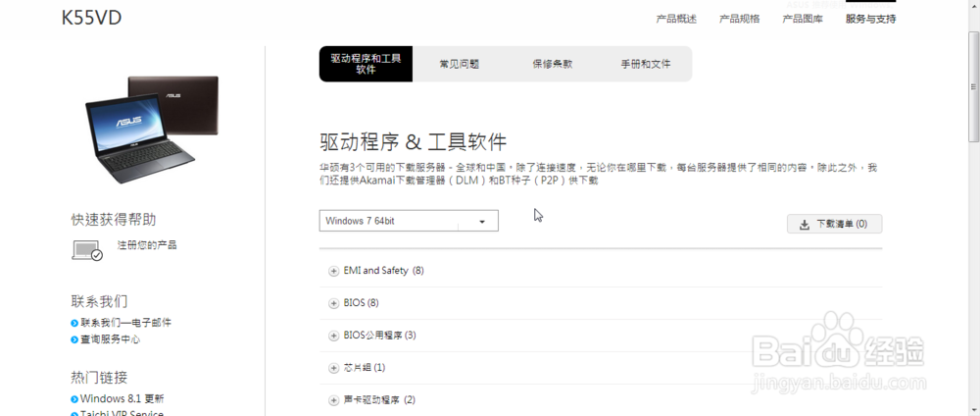
Task: Click the 注册您的产品 link
Action: tap(147, 245)
